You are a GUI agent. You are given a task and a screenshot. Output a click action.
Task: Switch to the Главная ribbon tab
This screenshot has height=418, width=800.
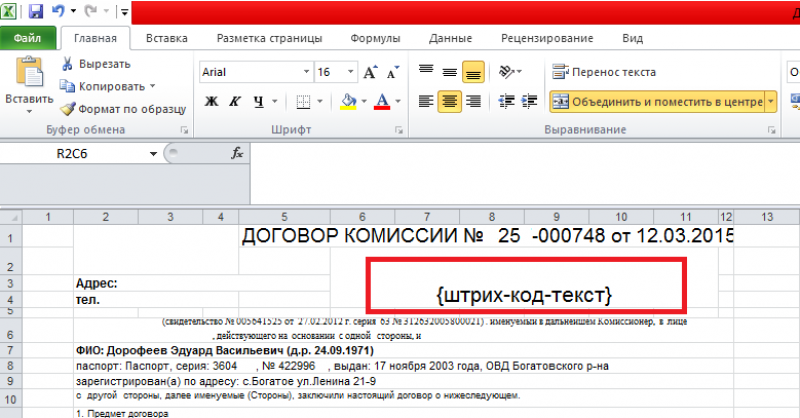(95, 38)
